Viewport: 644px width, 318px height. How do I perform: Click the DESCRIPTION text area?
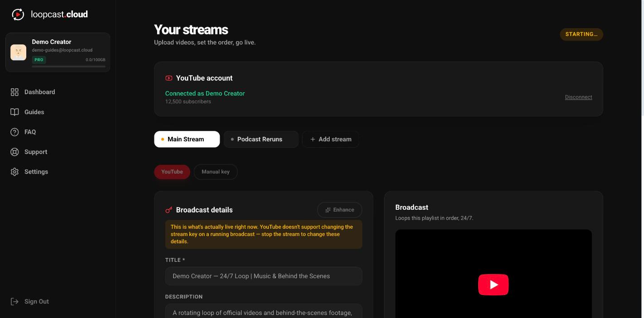tap(264, 311)
